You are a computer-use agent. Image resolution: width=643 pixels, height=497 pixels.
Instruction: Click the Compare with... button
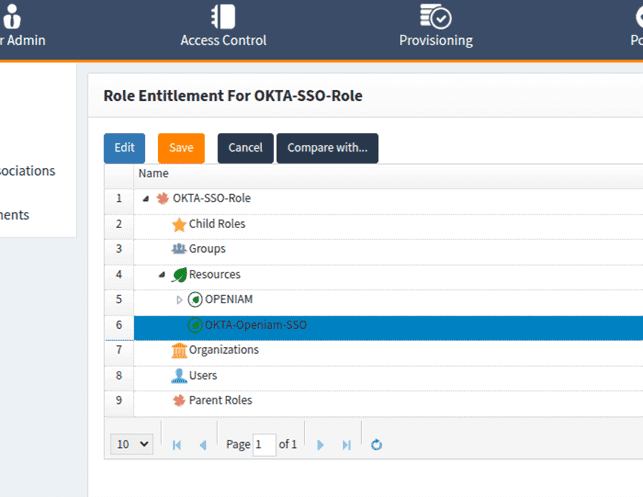click(x=327, y=148)
